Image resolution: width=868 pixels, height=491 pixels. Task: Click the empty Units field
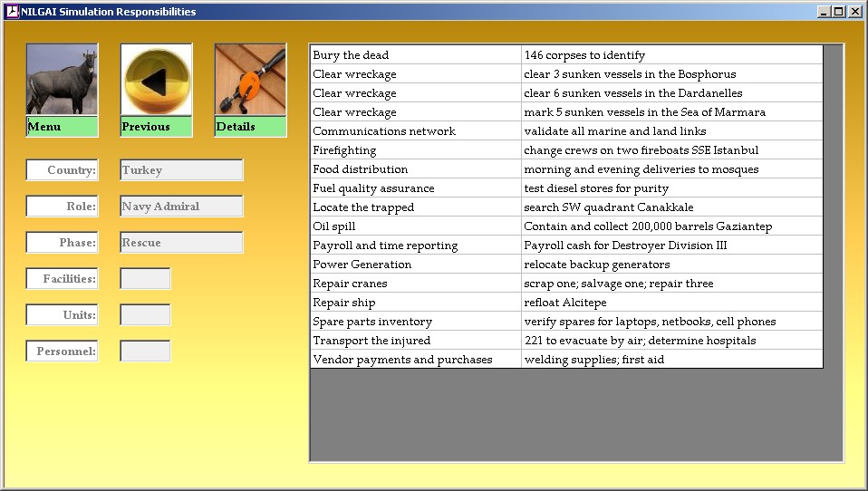(145, 315)
